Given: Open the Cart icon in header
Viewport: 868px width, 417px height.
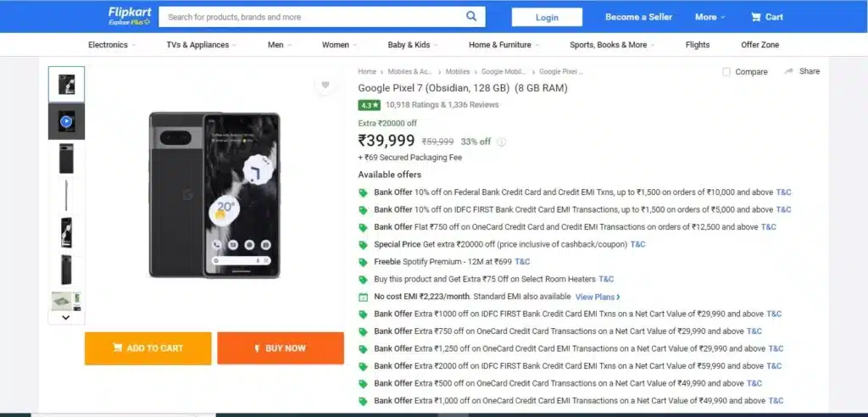Looking at the screenshot, I should point(755,17).
